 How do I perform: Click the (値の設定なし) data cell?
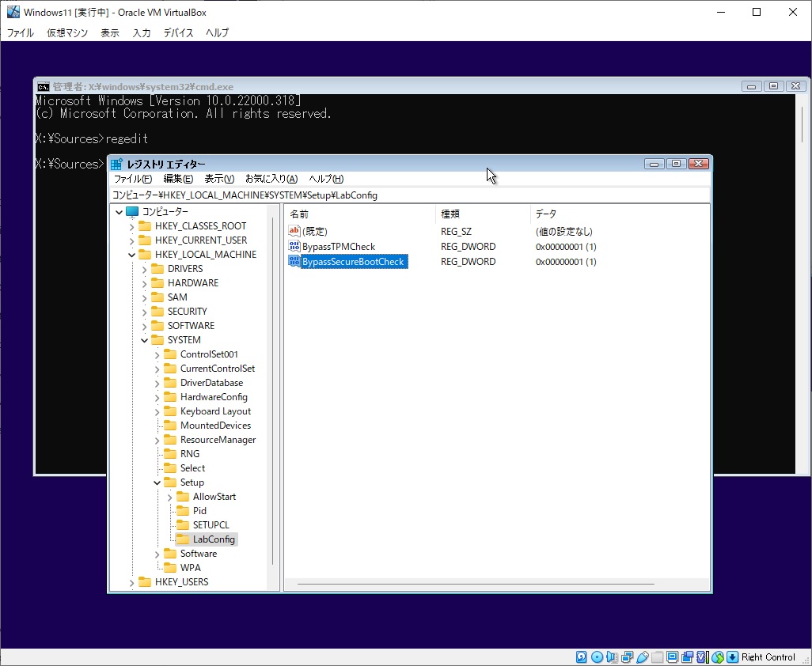pyautogui.click(x=564, y=231)
